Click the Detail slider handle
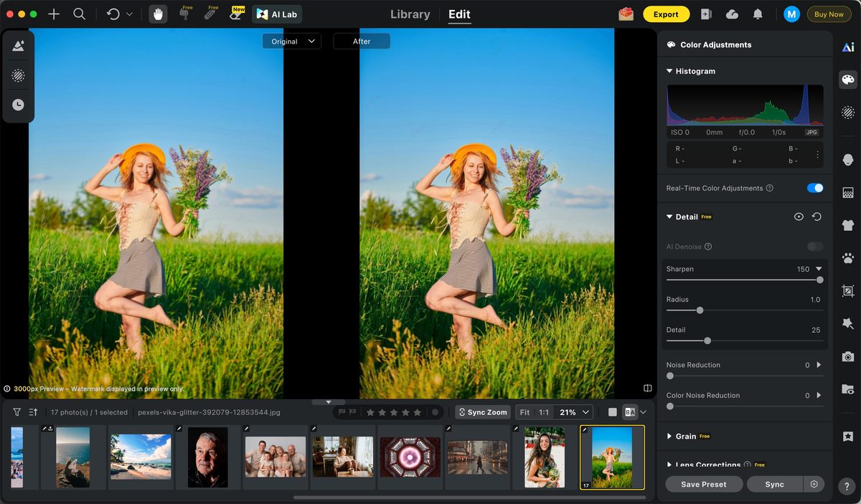 [x=707, y=341]
